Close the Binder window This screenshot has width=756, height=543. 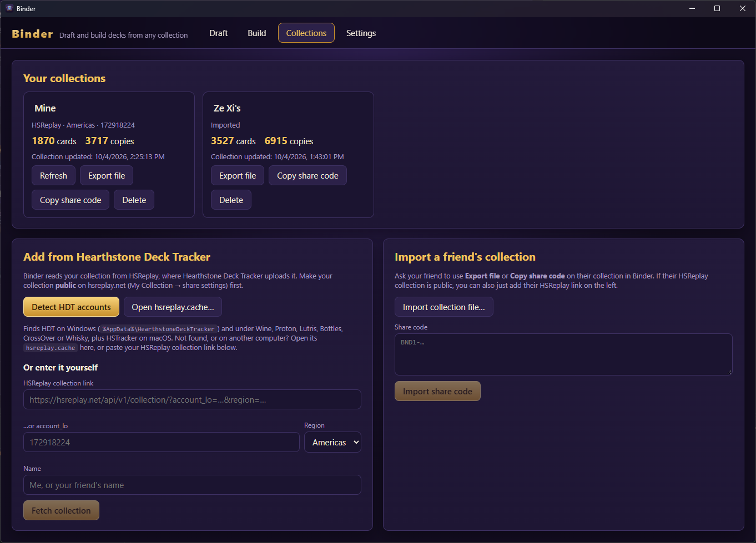[x=743, y=8]
